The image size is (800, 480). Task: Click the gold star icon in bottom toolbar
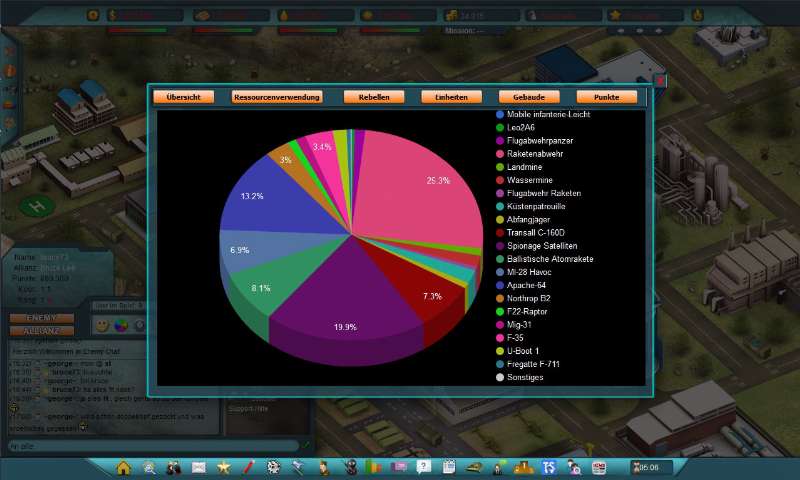223,467
